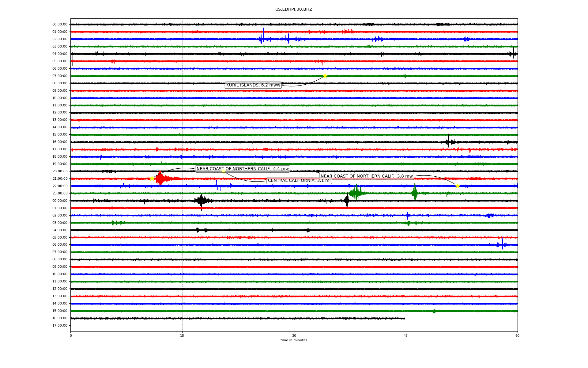This screenshot has width=588, height=368.
Task: Click star marker on blue 22:00:00 trace
Action: point(458,186)
